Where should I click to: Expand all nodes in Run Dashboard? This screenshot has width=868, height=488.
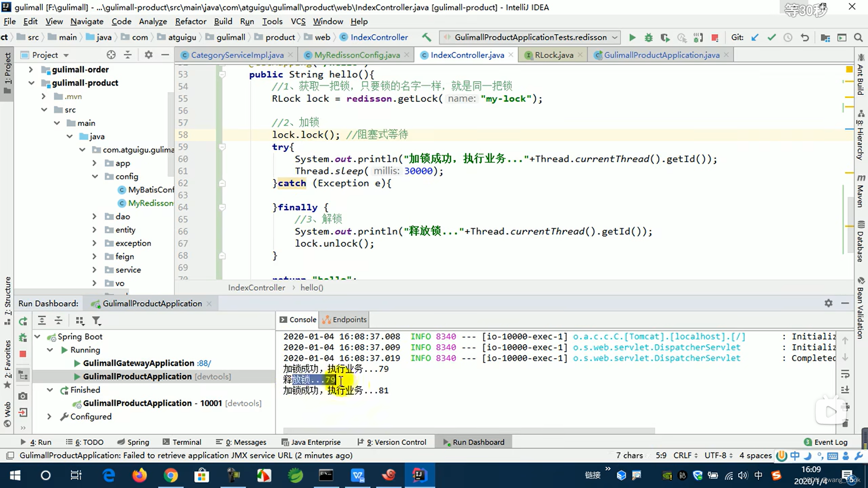(x=42, y=320)
